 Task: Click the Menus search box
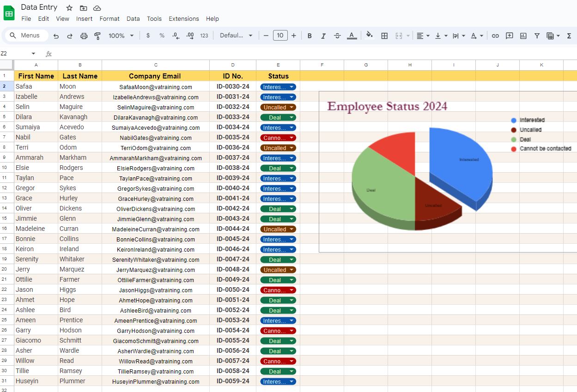(26, 36)
